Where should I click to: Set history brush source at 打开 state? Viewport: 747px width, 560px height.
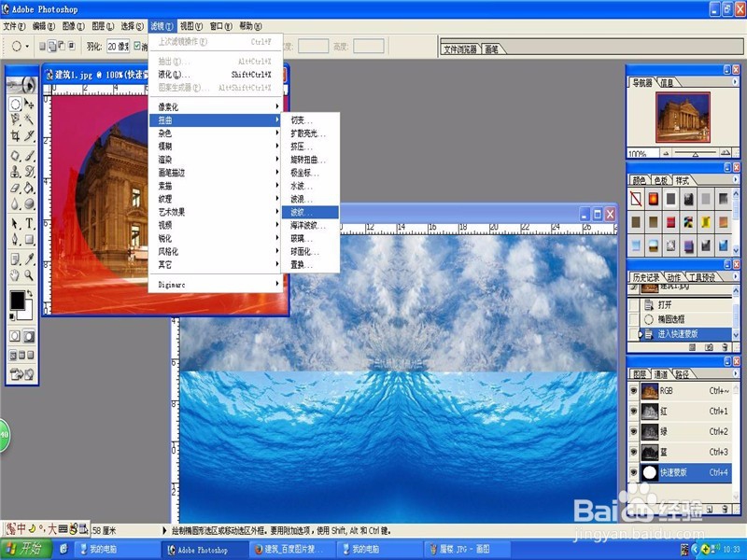(x=634, y=305)
